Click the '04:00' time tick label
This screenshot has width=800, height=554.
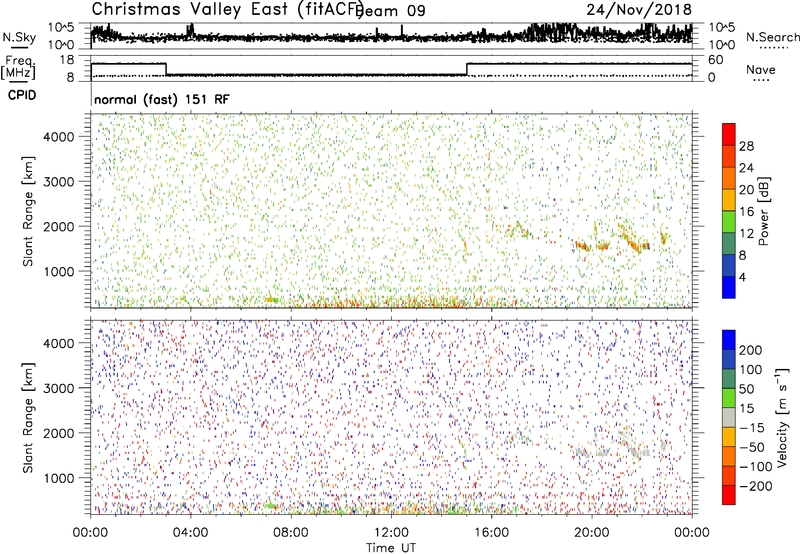[x=191, y=533]
